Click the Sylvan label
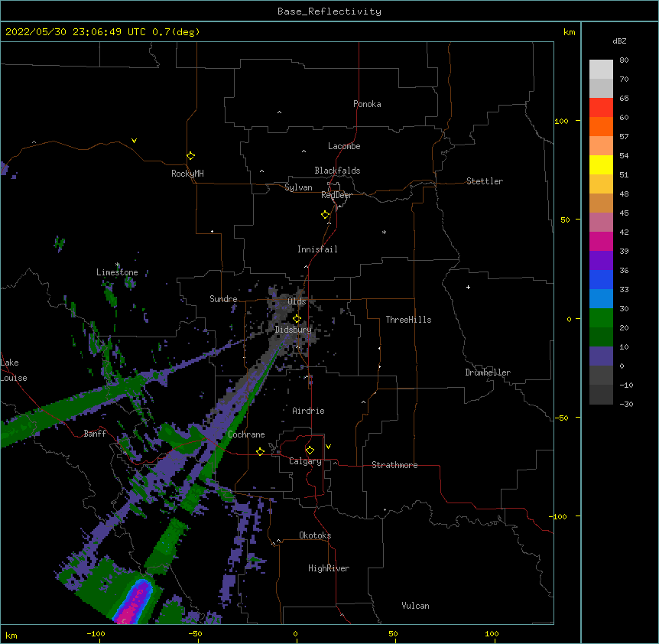Screen dimensions: 659x644 [298, 187]
